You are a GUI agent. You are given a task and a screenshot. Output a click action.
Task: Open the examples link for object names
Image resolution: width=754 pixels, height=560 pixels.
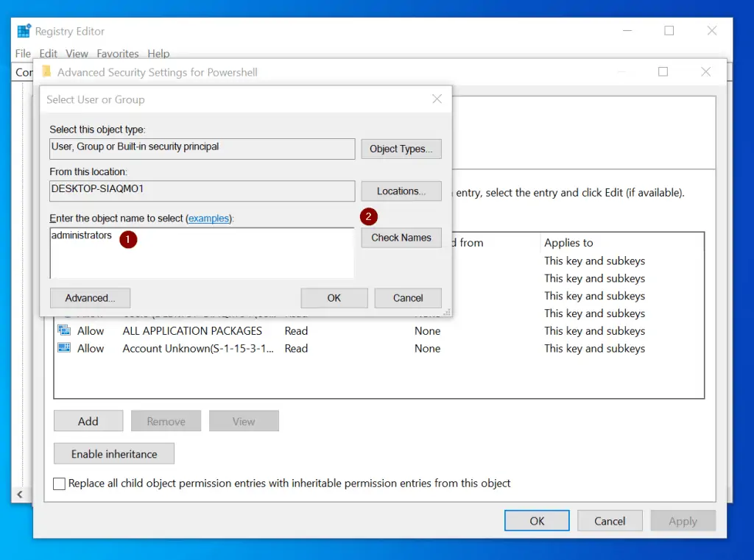(208, 219)
